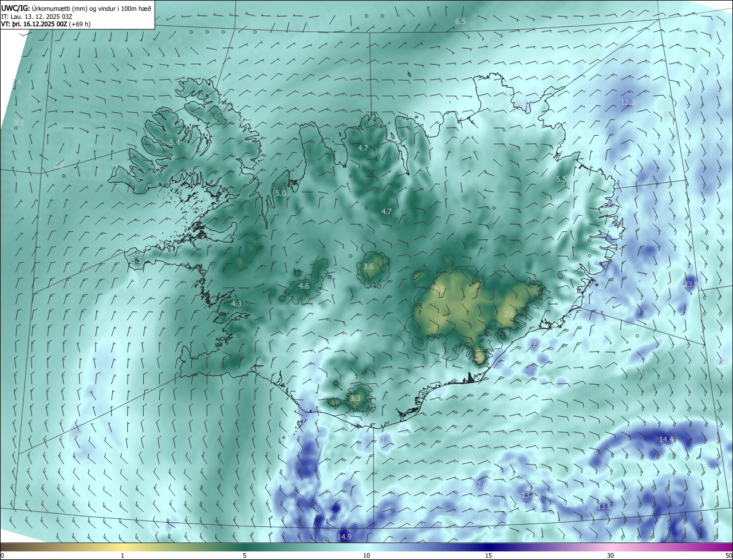Click the yellow section of the color scale
Image resolution: width=733 pixels, height=560 pixels.
point(123,547)
